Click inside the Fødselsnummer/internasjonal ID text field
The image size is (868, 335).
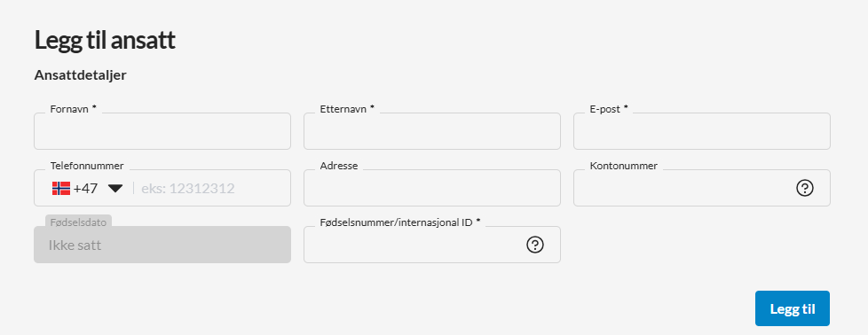click(x=414, y=245)
